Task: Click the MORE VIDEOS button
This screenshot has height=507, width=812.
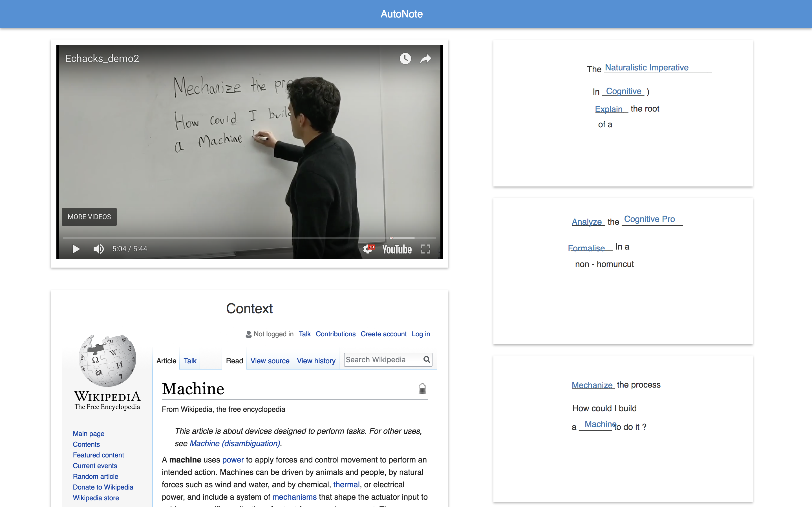Action: coord(89,217)
